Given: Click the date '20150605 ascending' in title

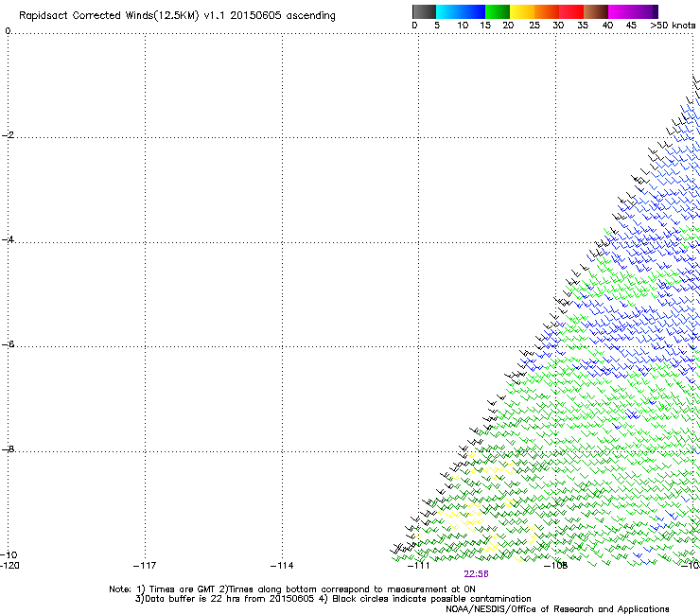Looking at the screenshot, I should click(x=283, y=16).
